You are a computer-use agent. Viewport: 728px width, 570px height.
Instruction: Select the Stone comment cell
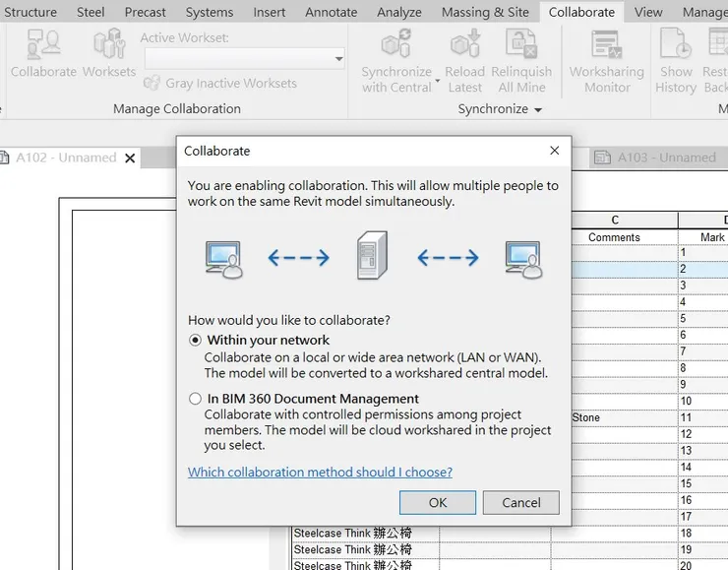coord(625,417)
